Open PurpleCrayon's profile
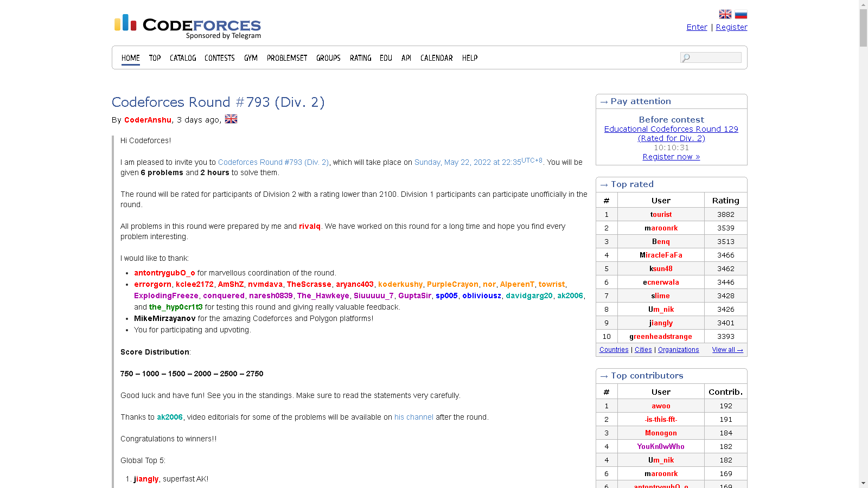The image size is (868, 488). pos(452,284)
